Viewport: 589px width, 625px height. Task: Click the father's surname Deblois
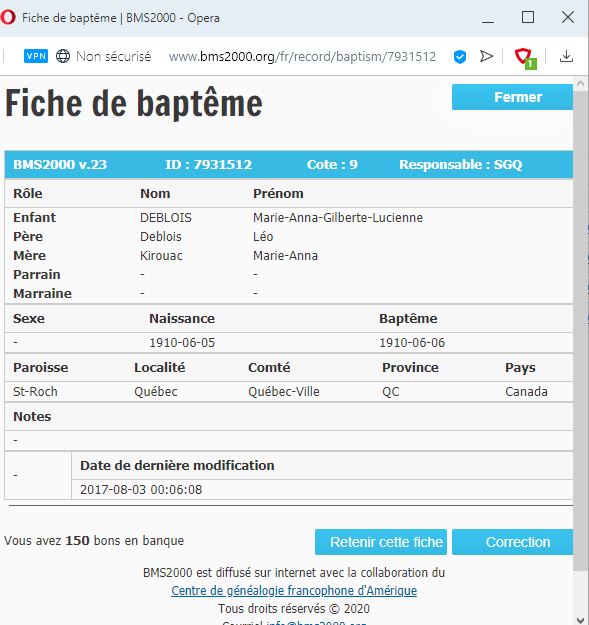coord(161,236)
